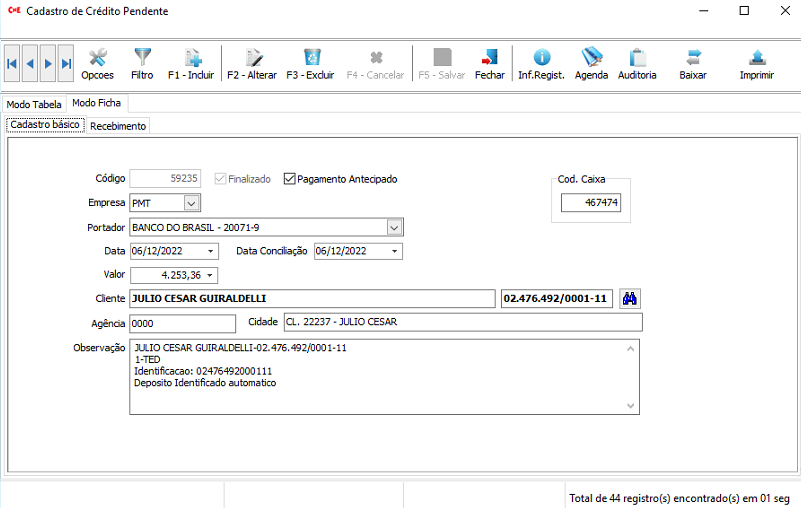Viewport: 801px width, 508px height.
Task: Open Inf.Regist. record information
Action: tap(541, 64)
